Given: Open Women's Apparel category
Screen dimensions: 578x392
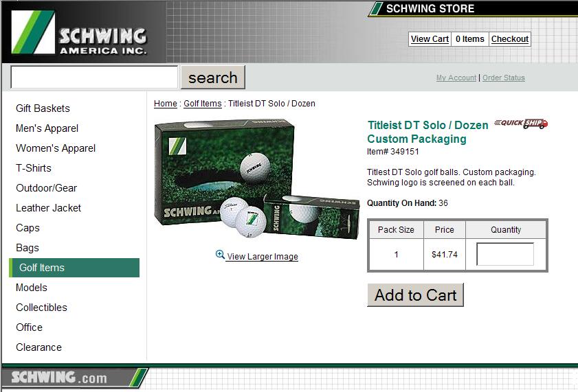Looking at the screenshot, I should pyautogui.click(x=56, y=148).
